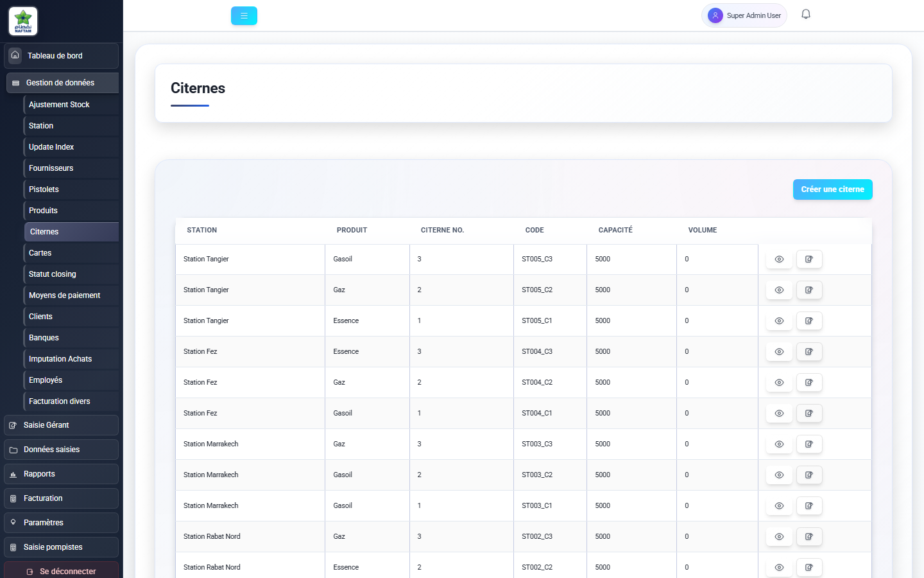
Task: Edit citerne ST003_C3
Action: coord(809,444)
